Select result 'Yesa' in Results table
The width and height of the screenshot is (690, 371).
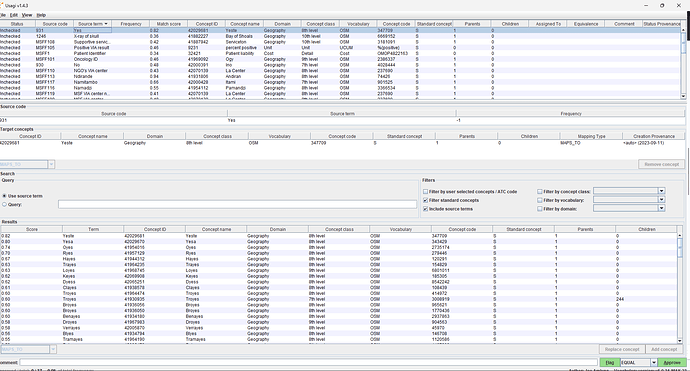[x=339, y=242]
